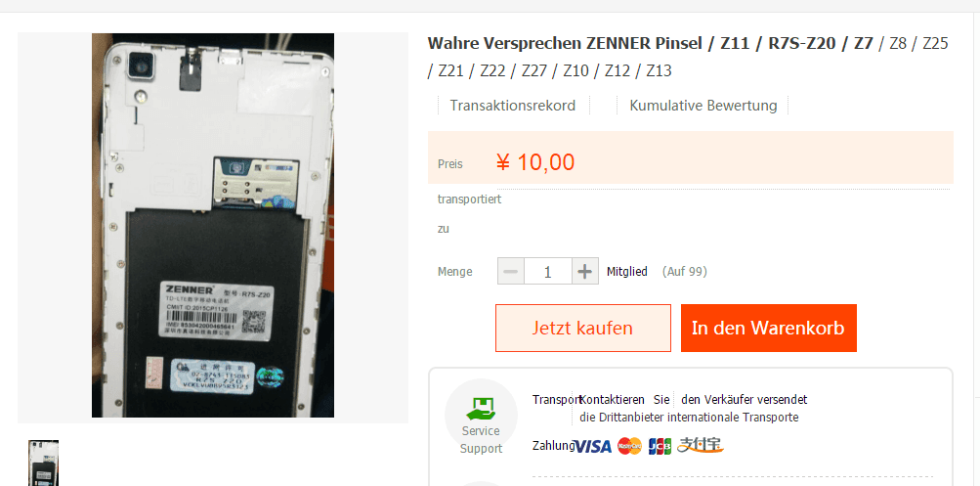The image size is (980, 486).
Task: Select the small product thumbnail
Action: pos(44,463)
